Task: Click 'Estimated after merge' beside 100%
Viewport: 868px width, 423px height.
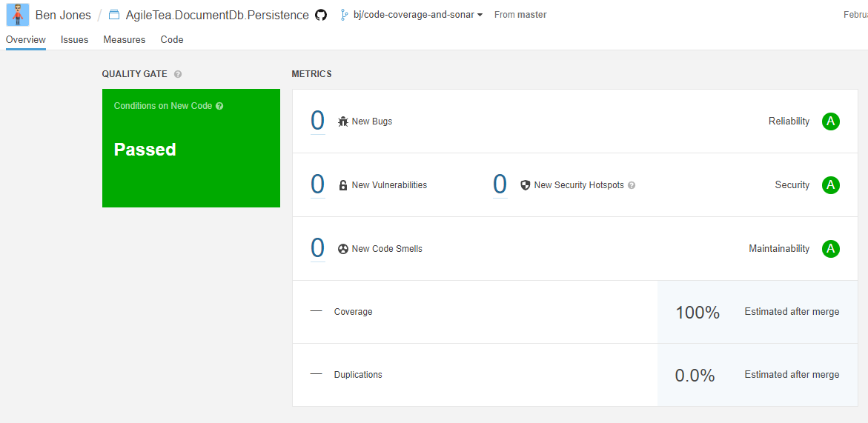Action: (792, 312)
